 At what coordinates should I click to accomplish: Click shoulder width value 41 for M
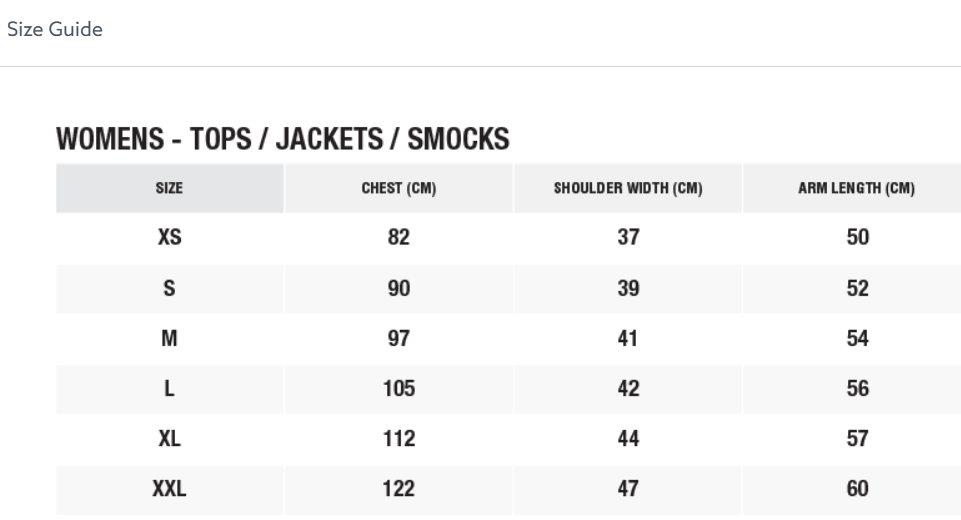628,338
